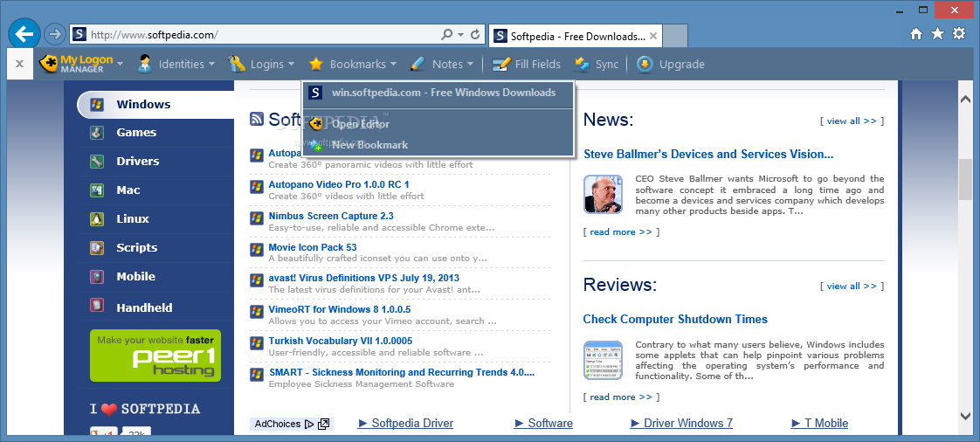This screenshot has height=442, width=980.
Task: Click the Drivers wrench icon
Action: point(96,162)
